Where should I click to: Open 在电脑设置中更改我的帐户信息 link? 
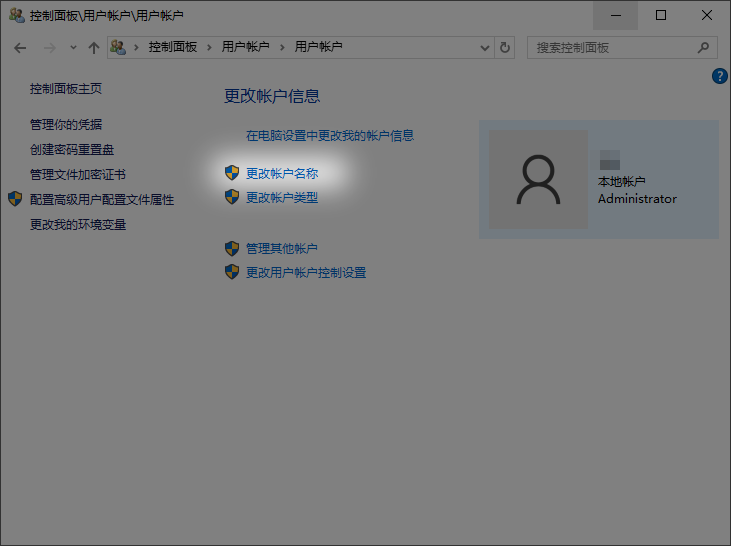pos(330,136)
